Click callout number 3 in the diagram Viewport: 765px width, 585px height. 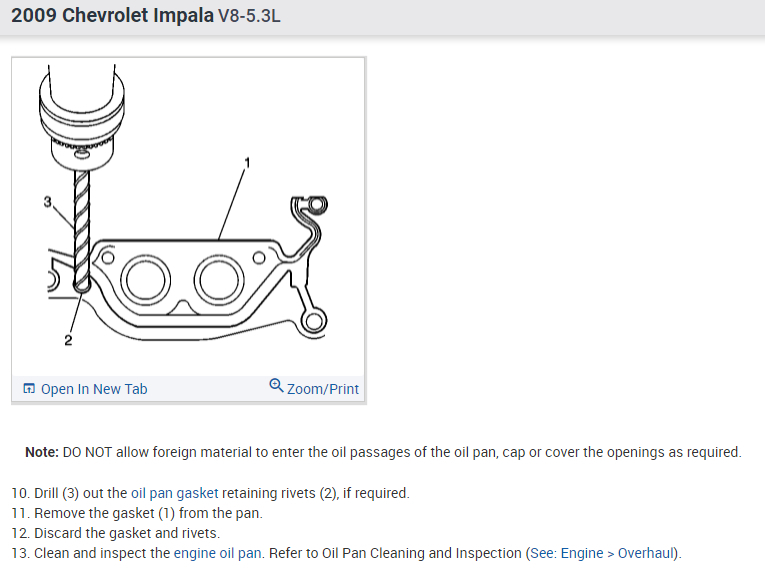click(47, 201)
